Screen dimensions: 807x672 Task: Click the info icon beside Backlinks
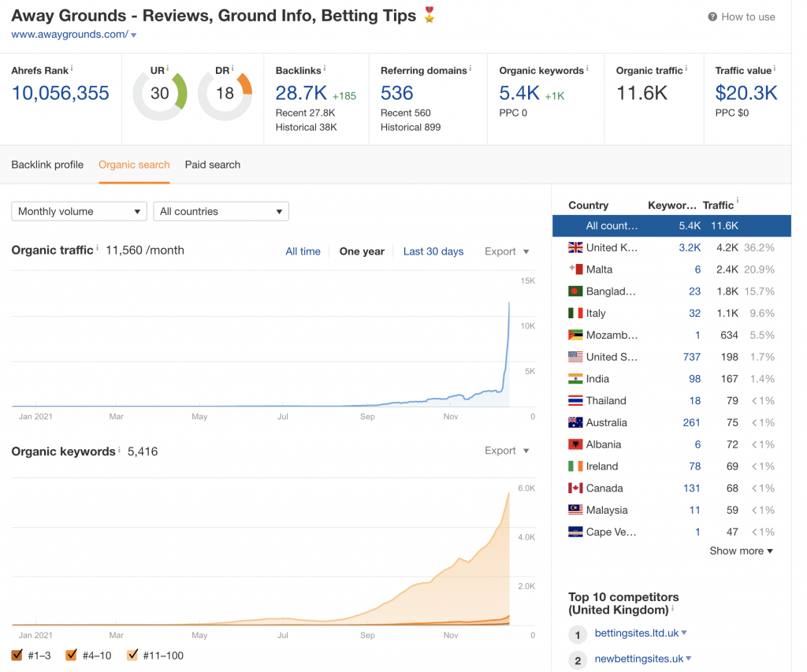(x=324, y=68)
